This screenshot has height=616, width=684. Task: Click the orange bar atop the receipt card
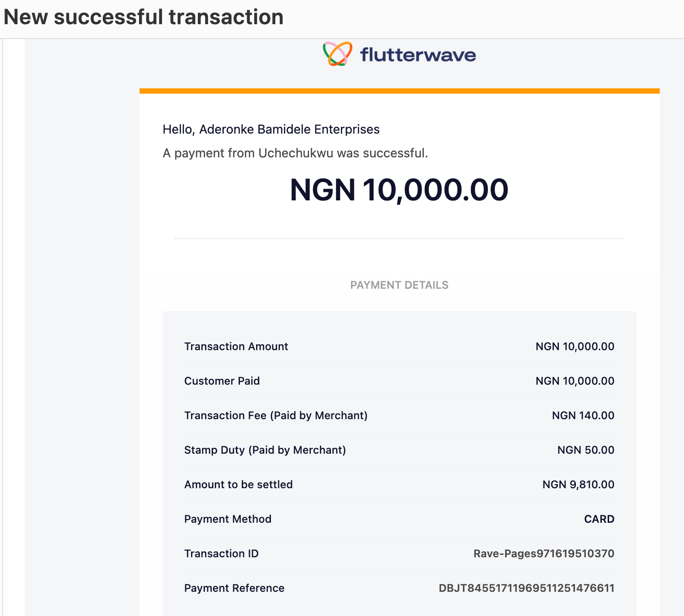399,91
